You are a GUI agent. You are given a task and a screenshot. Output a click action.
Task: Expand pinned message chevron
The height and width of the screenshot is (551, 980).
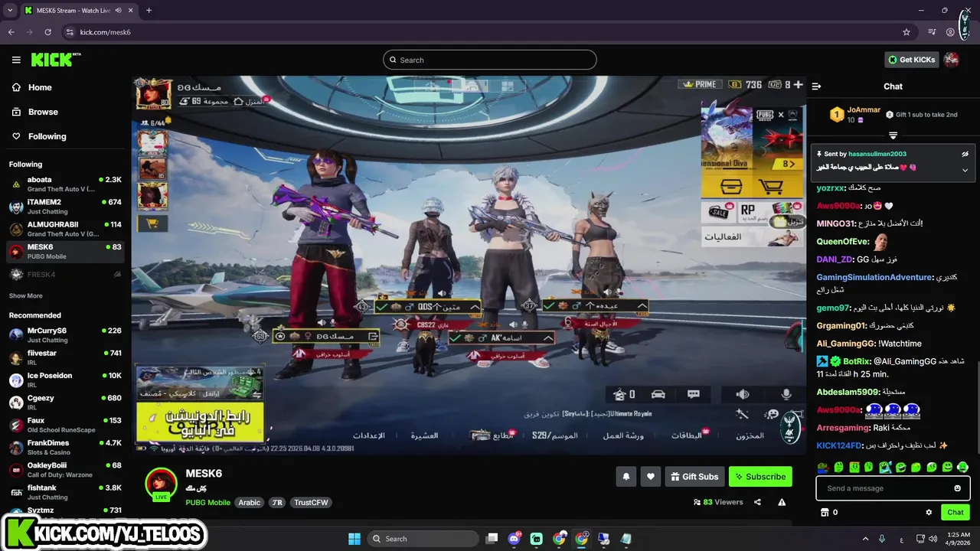[x=965, y=170]
